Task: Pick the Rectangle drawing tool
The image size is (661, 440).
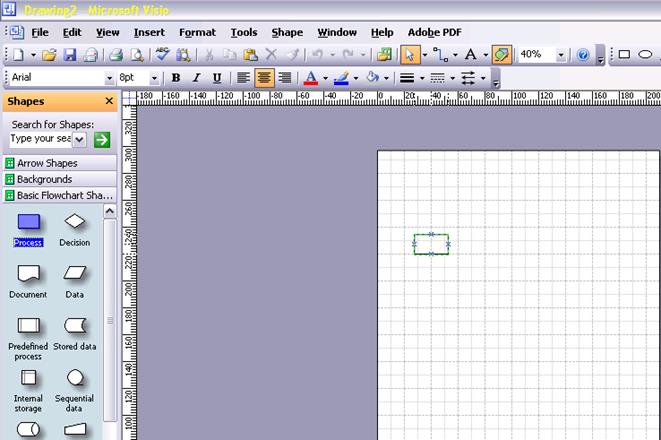Action: pos(625,55)
